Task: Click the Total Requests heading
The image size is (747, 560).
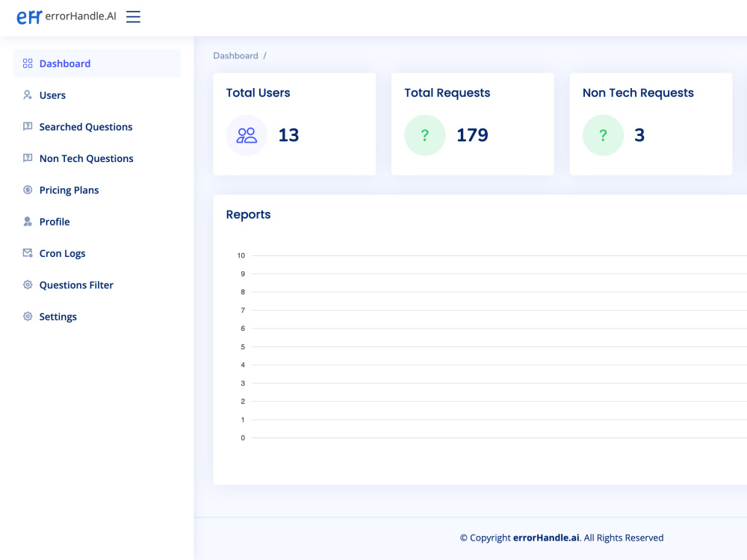Action: [447, 93]
